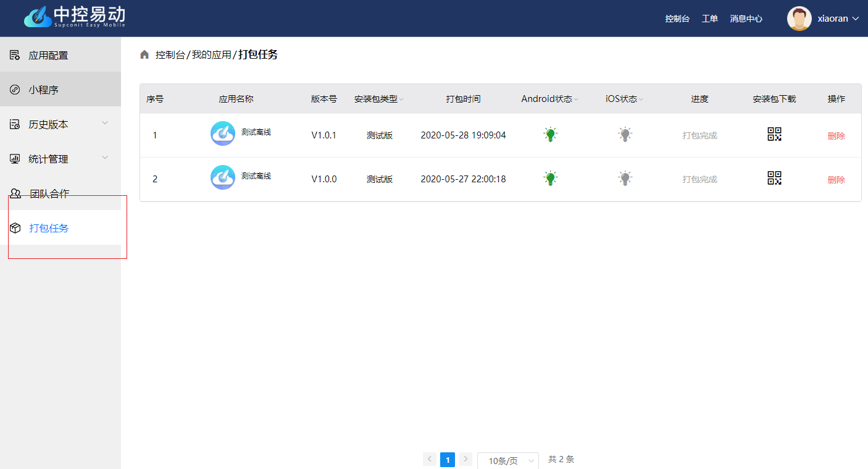Click the 版本号 column header

[x=323, y=99]
